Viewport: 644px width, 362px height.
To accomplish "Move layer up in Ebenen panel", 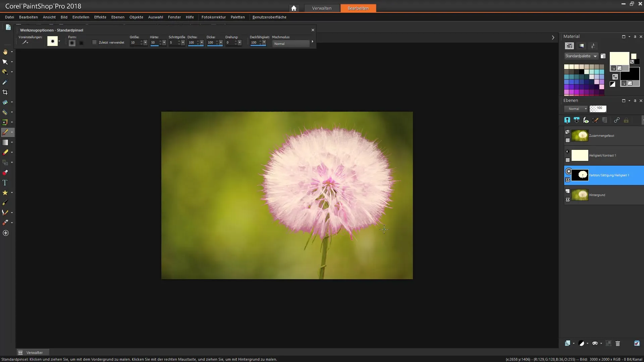I will [x=567, y=120].
